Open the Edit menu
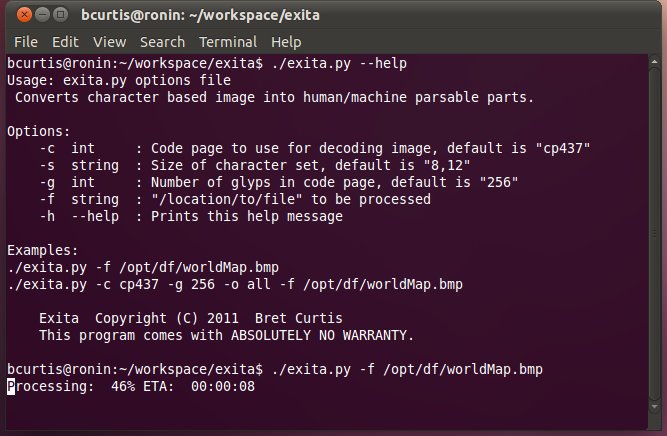Screen dimensions: 667x436 [x=65, y=42]
